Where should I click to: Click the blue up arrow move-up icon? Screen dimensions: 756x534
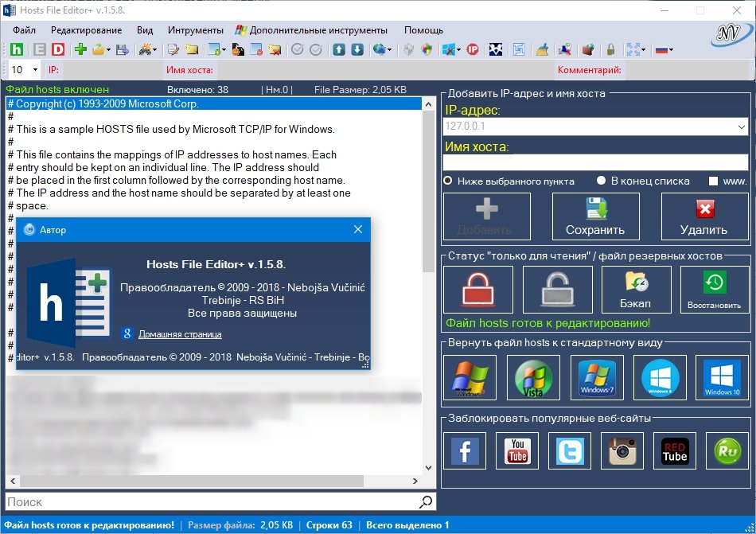[x=339, y=49]
